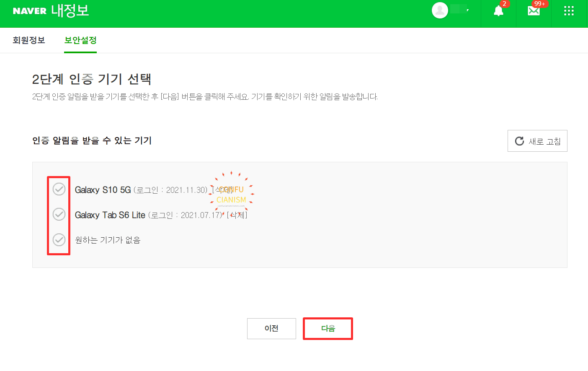Click the red 2 notification badge

505,4
